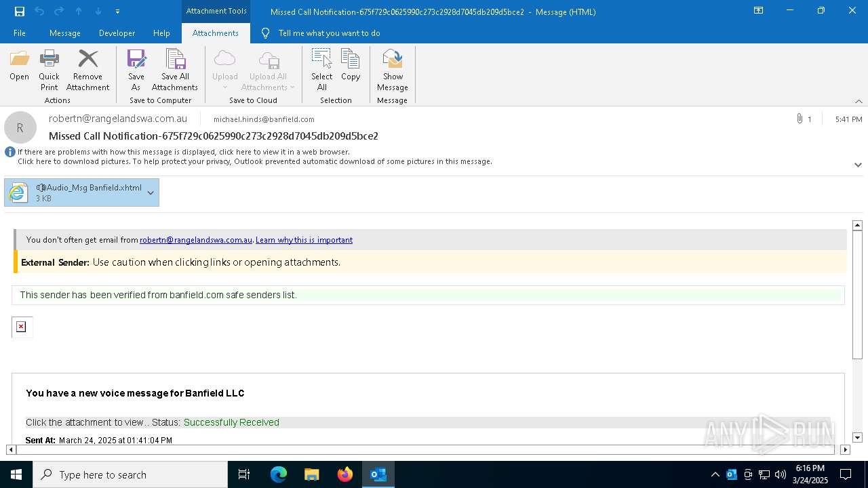Screen dimensions: 868x488
Task: Open the File tab
Action: [20, 33]
